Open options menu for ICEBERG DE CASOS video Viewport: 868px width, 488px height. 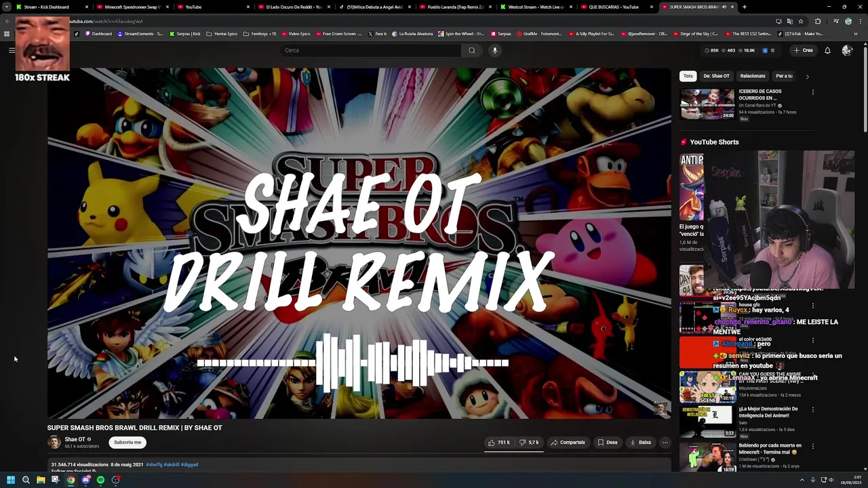coord(813,92)
